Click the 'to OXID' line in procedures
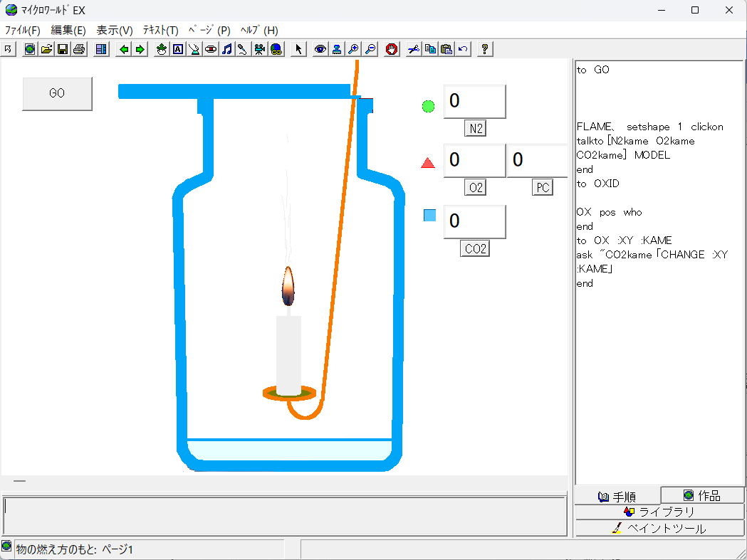 [x=598, y=184]
